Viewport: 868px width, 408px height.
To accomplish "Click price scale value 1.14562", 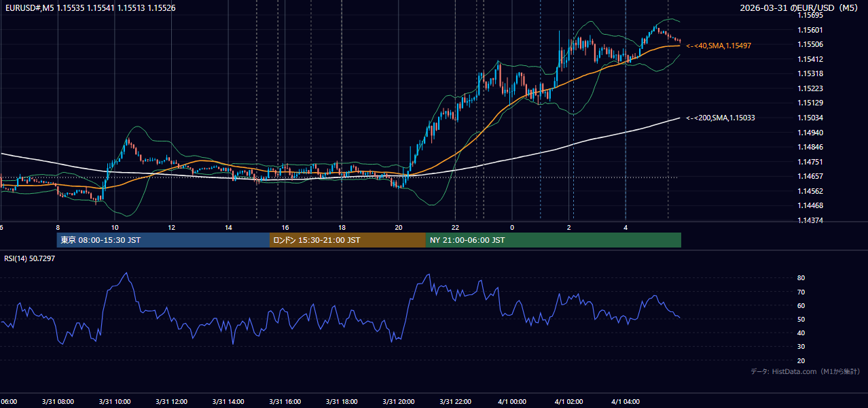I will pos(810,191).
